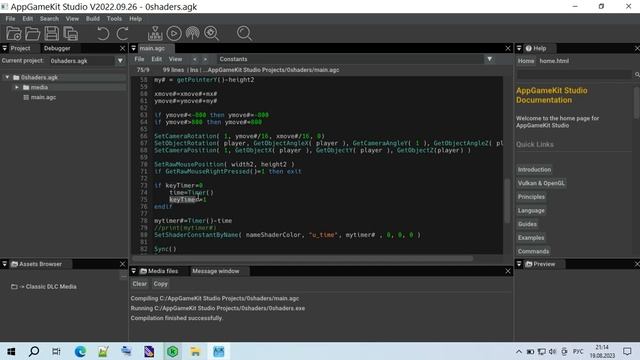
Task: Open the Language help link
Action: (531, 211)
